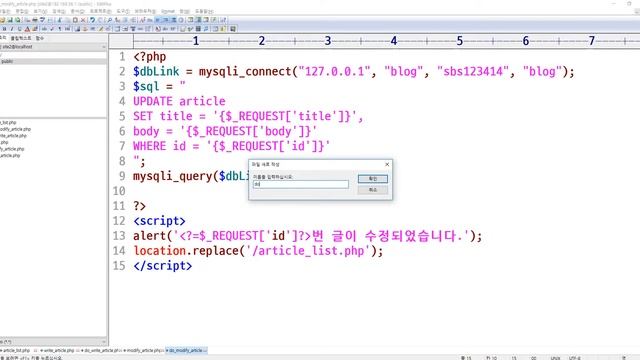Click the Redo arrow icon
Image resolution: width=640 pixels, height=360 pixels.
tap(100, 20)
